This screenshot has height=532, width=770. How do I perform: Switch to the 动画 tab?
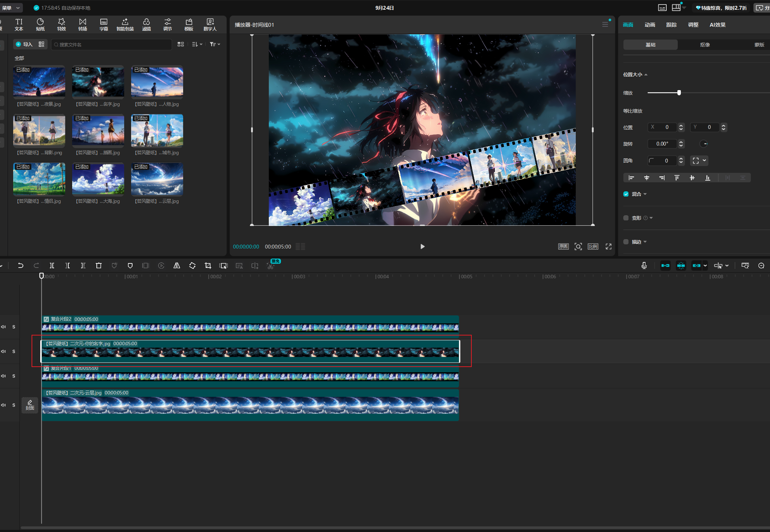click(650, 25)
